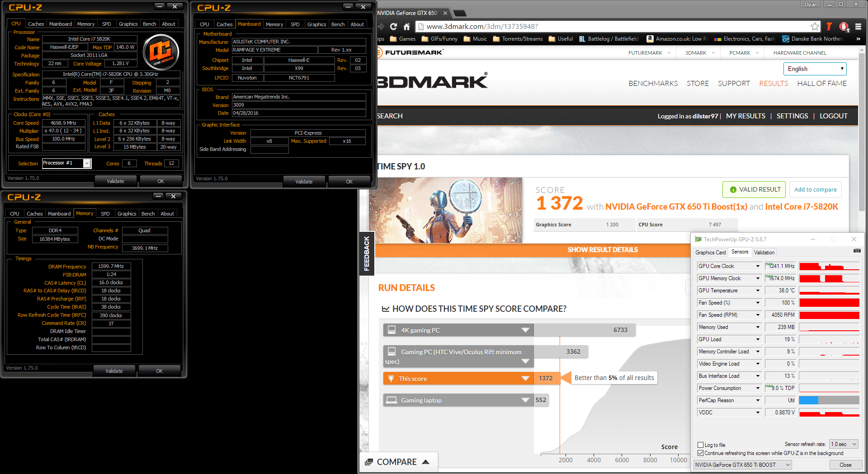
Task: Click Fan Speed (%) red graph
Action: [829, 303]
